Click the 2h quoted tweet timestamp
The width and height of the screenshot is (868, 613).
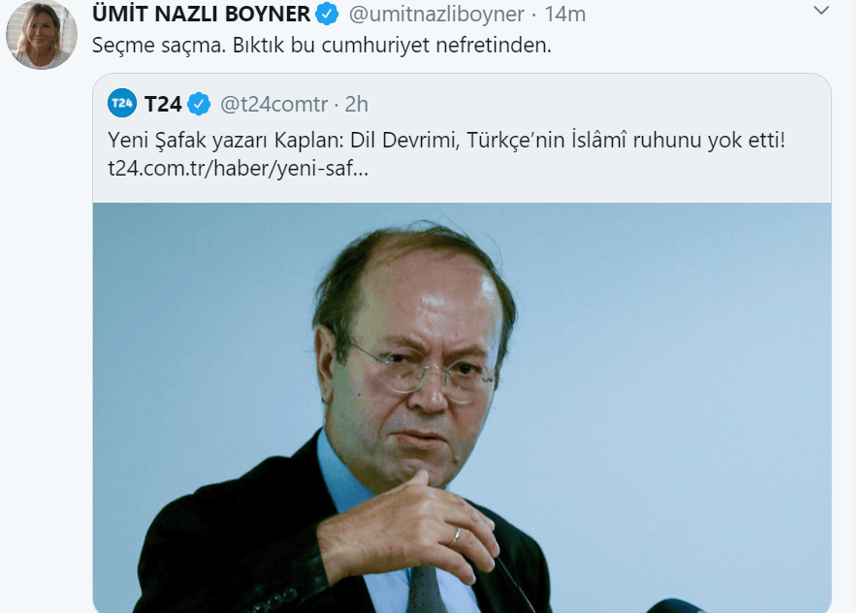[x=356, y=103]
